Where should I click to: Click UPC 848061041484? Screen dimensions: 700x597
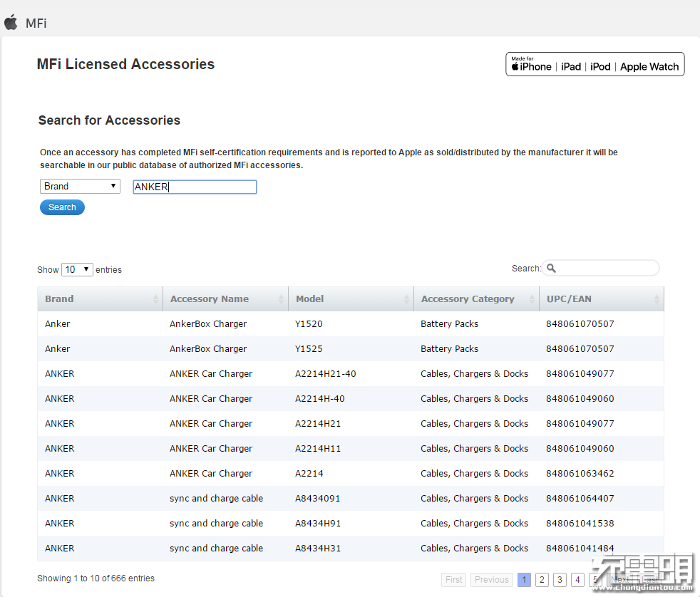580,549
